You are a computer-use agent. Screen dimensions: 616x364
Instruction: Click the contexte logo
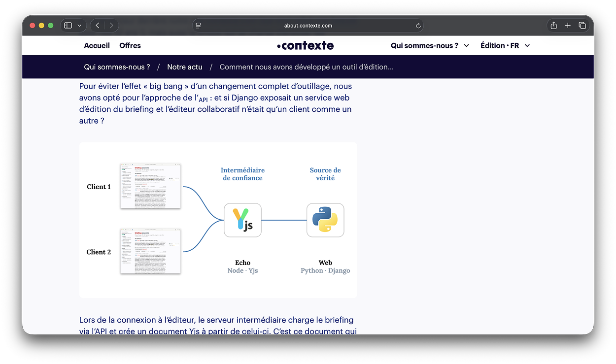[x=305, y=45]
